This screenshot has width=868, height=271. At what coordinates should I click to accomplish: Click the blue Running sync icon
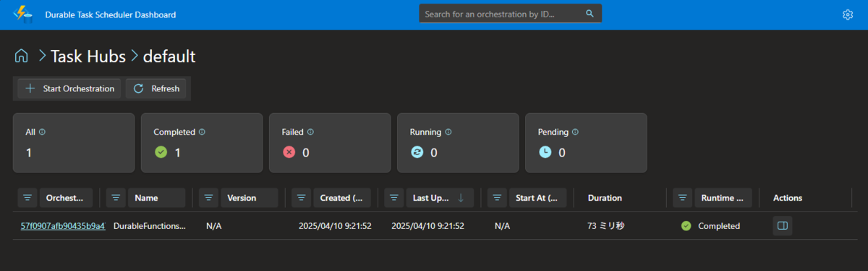pyautogui.click(x=417, y=152)
